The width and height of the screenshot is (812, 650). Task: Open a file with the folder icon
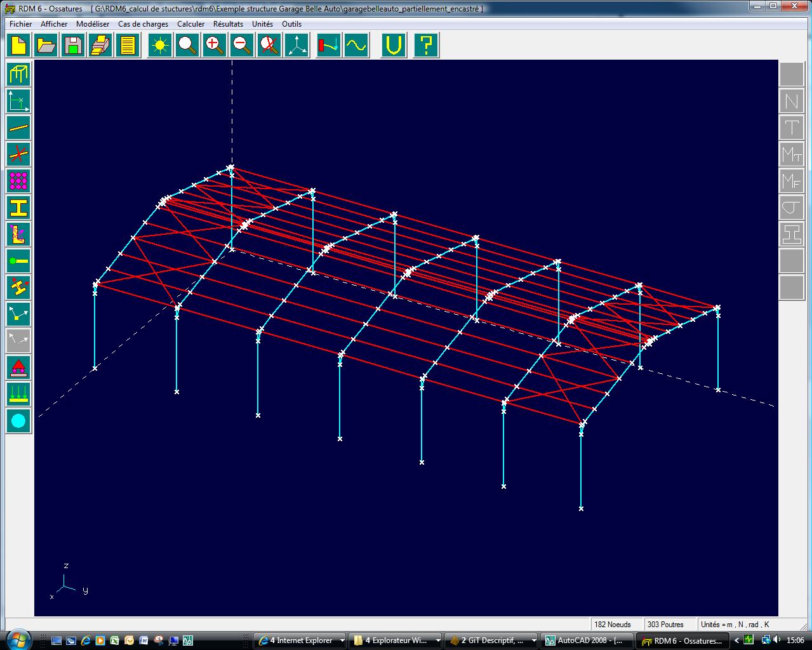tap(46, 46)
